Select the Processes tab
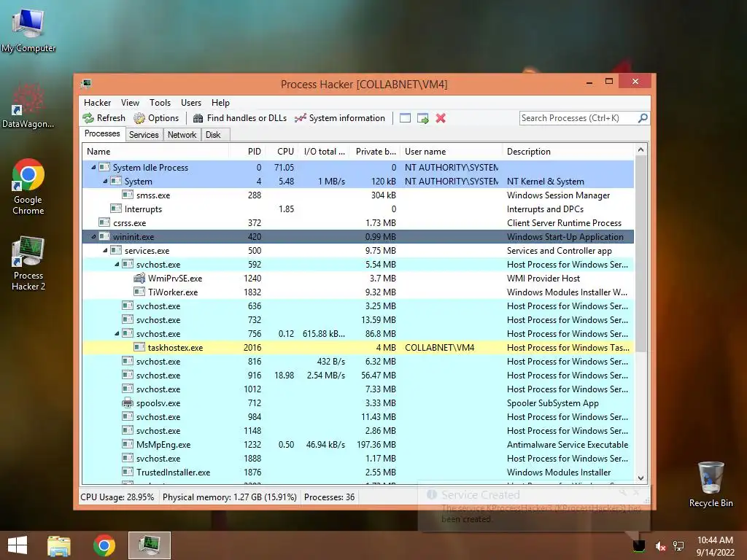The height and width of the screenshot is (560, 747). (x=102, y=134)
